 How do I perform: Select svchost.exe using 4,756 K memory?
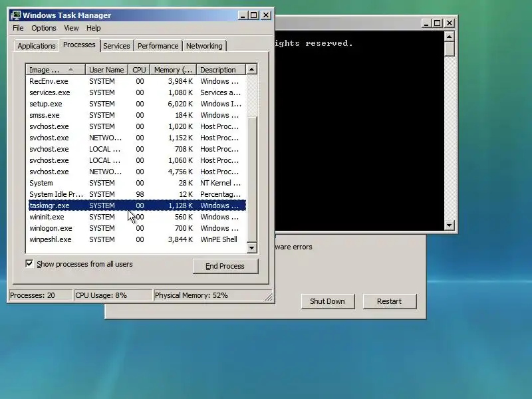coord(137,172)
